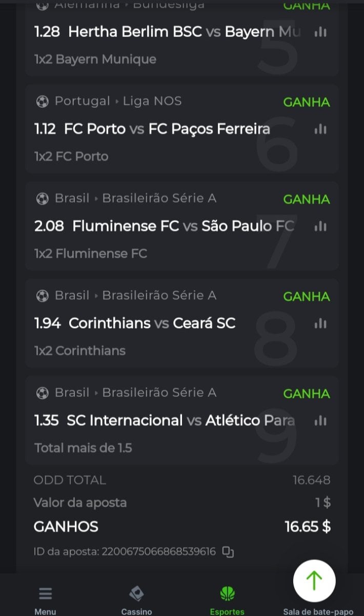Open stats for SC Internacional match
364x616 pixels.
(x=320, y=420)
